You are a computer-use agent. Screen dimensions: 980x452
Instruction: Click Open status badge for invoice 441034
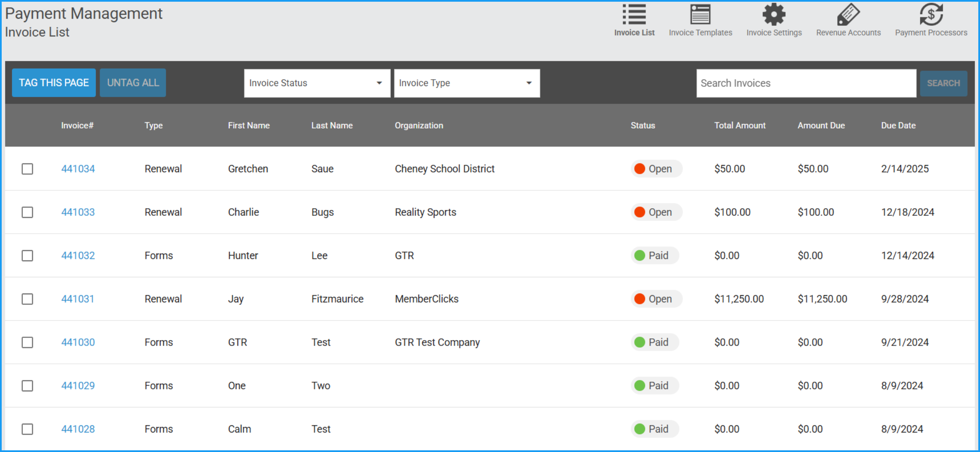(x=656, y=169)
